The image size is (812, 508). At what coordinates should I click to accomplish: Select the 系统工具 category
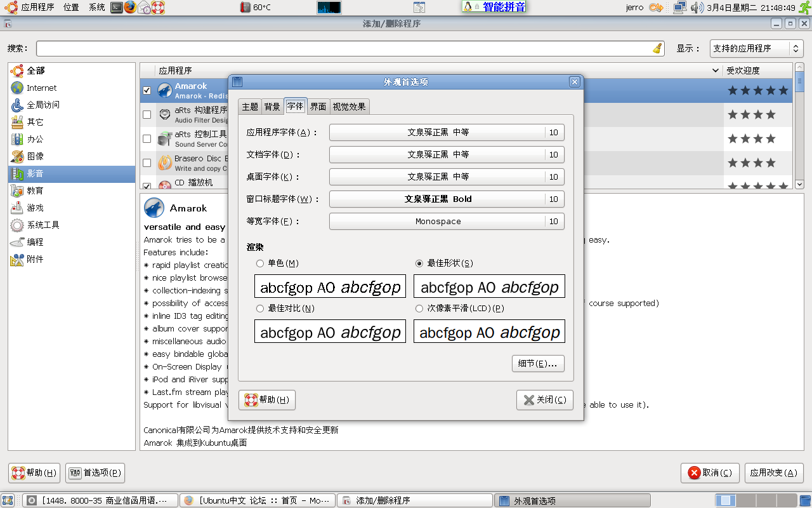(72, 225)
